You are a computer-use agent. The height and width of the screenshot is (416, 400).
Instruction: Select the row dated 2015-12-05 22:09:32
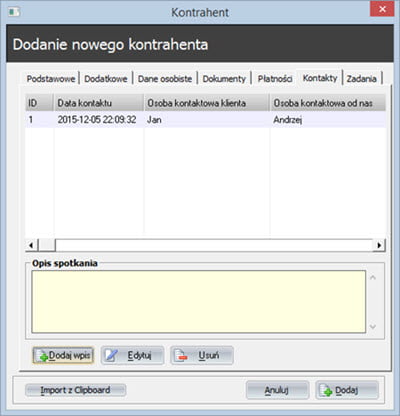click(x=205, y=120)
